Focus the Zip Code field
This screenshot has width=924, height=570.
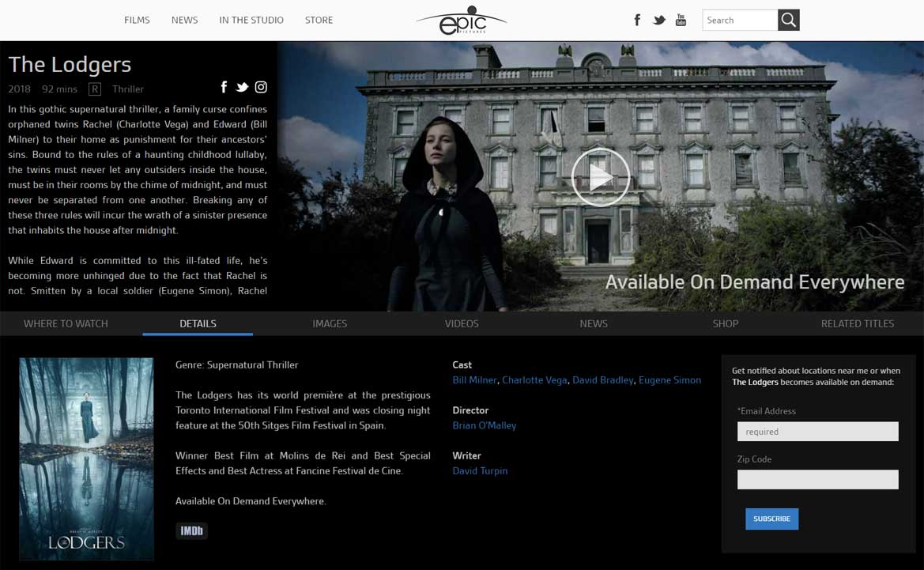pos(818,479)
